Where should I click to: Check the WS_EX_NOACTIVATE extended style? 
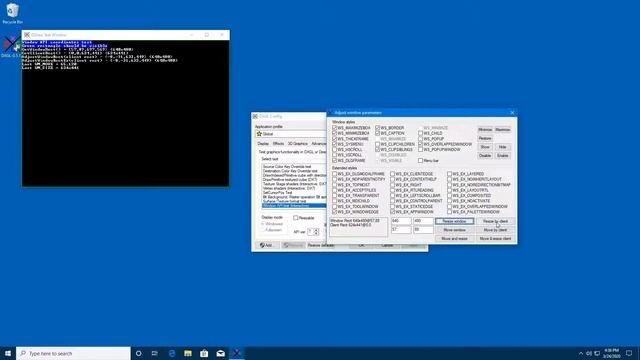click(468, 201)
